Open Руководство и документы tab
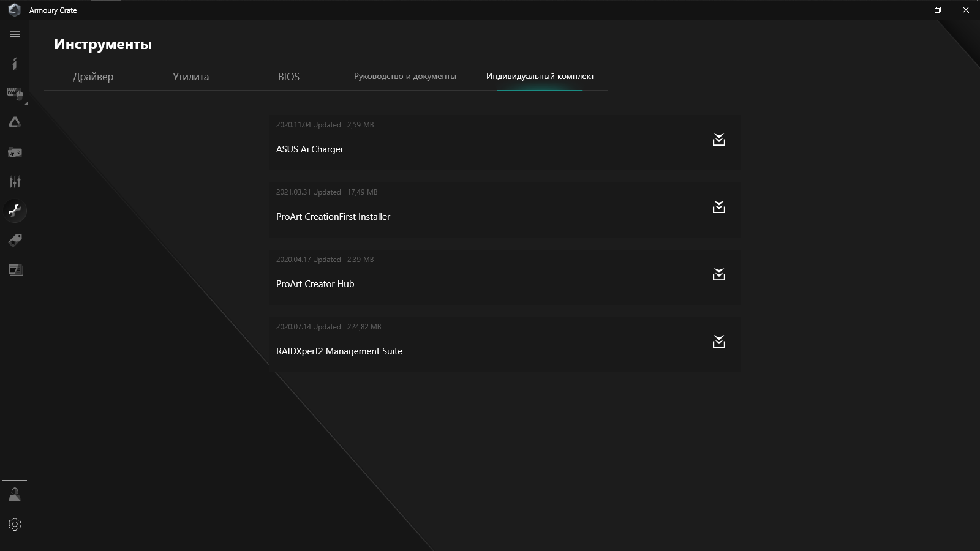980x551 pixels. pos(405,77)
